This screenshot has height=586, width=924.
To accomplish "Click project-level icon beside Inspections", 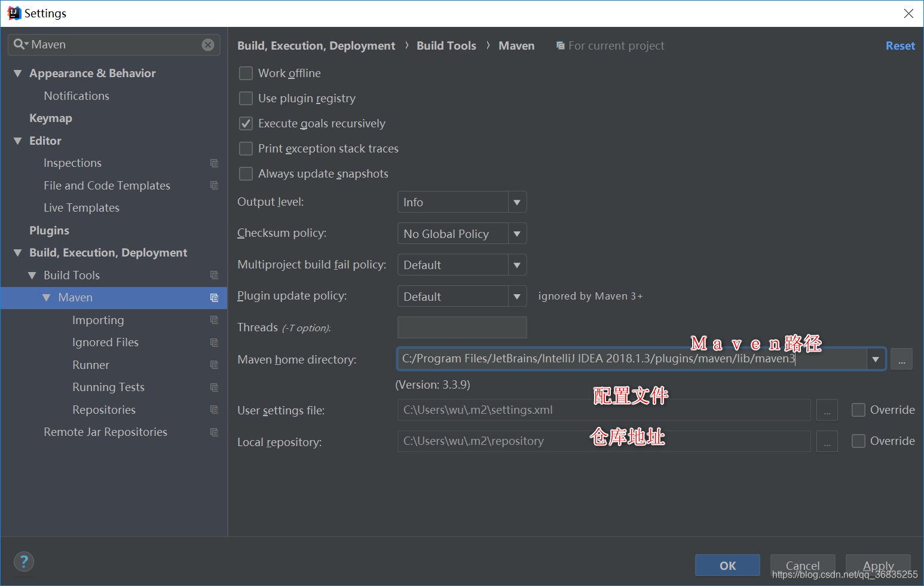I will click(214, 163).
